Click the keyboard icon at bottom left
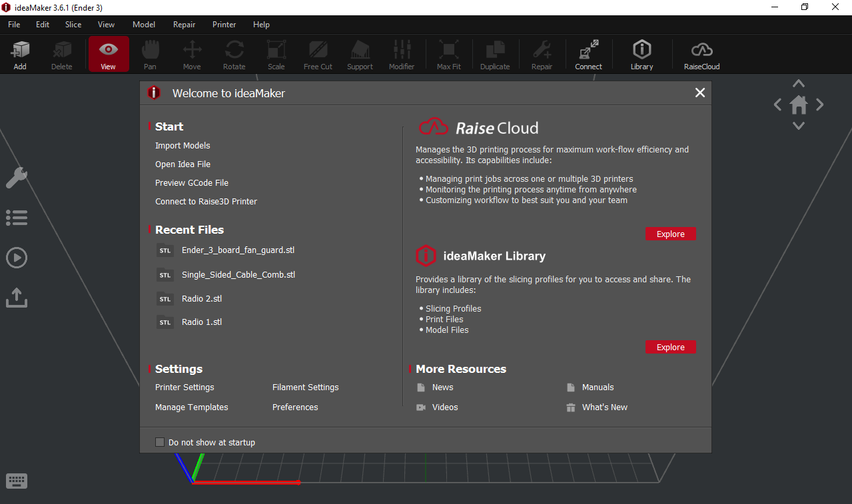The image size is (852, 504). pos(17,481)
